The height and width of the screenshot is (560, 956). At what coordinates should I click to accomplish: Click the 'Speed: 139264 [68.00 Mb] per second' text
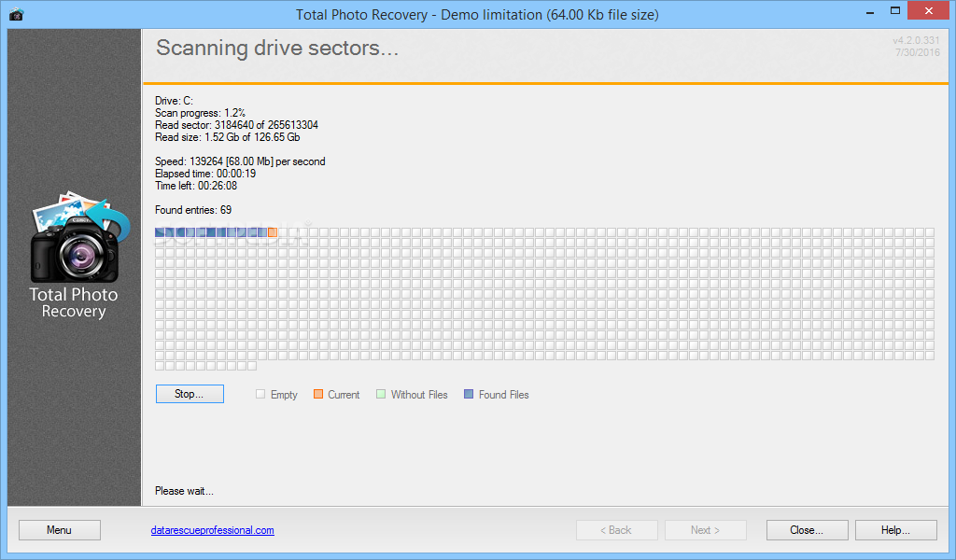point(240,161)
